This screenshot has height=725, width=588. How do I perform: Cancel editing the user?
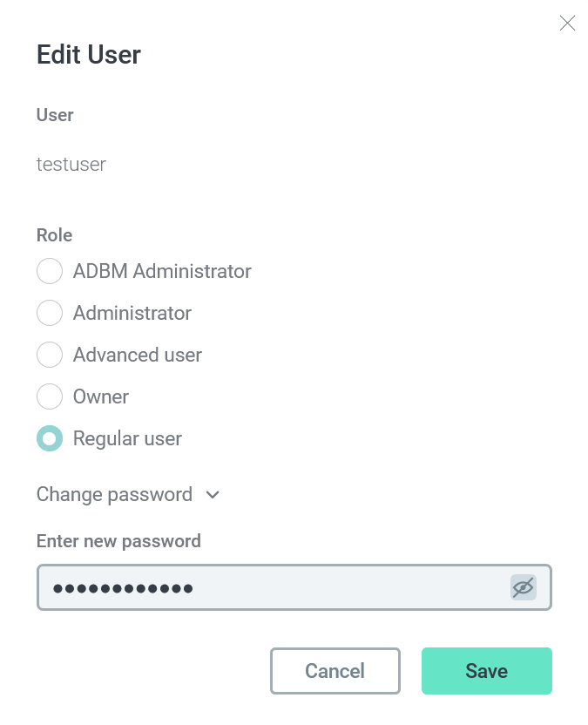[335, 671]
